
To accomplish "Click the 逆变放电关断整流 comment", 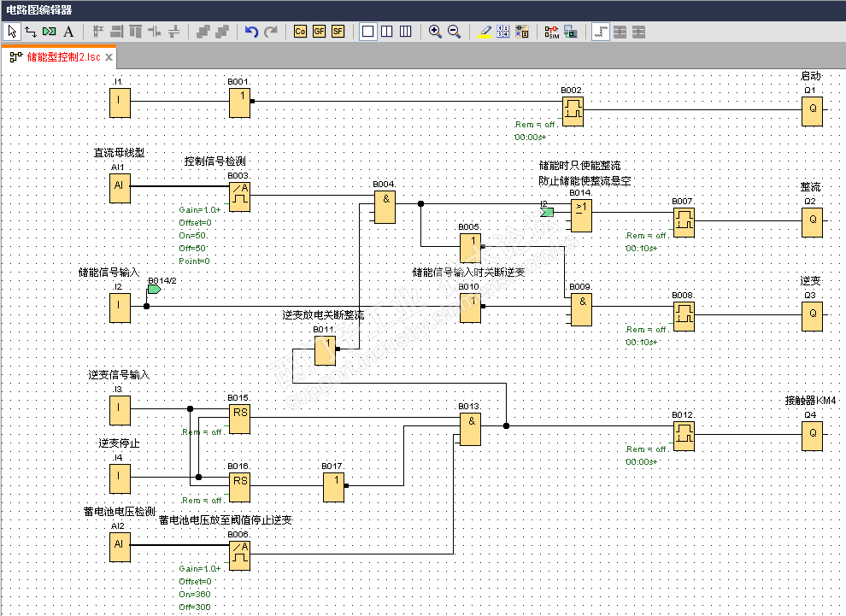I will (x=323, y=315).
